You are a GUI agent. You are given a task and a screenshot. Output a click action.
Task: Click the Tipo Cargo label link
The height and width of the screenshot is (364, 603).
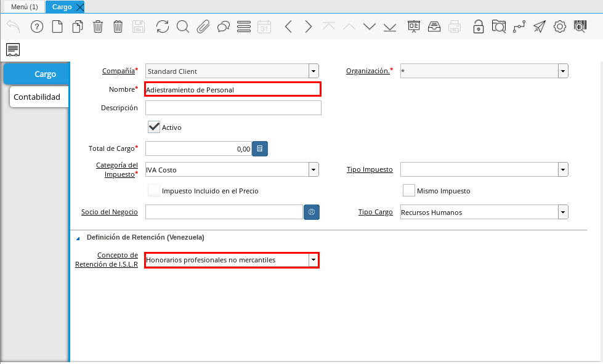tap(376, 212)
